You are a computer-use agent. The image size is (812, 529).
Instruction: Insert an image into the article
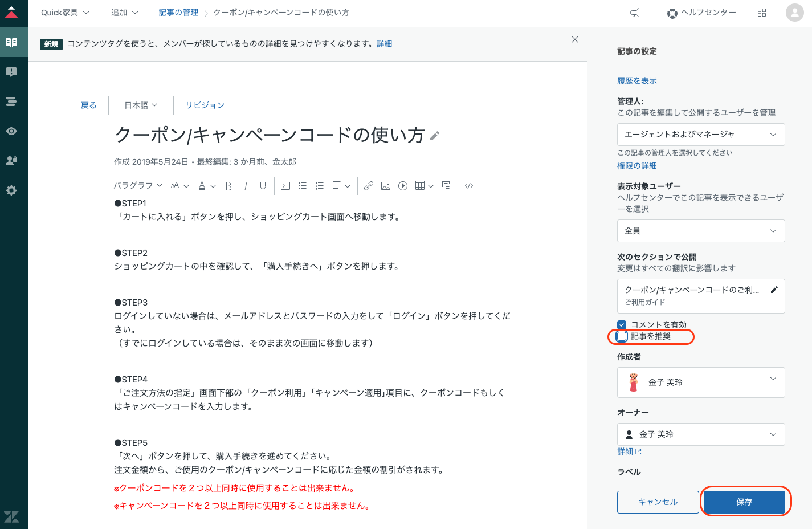point(386,185)
